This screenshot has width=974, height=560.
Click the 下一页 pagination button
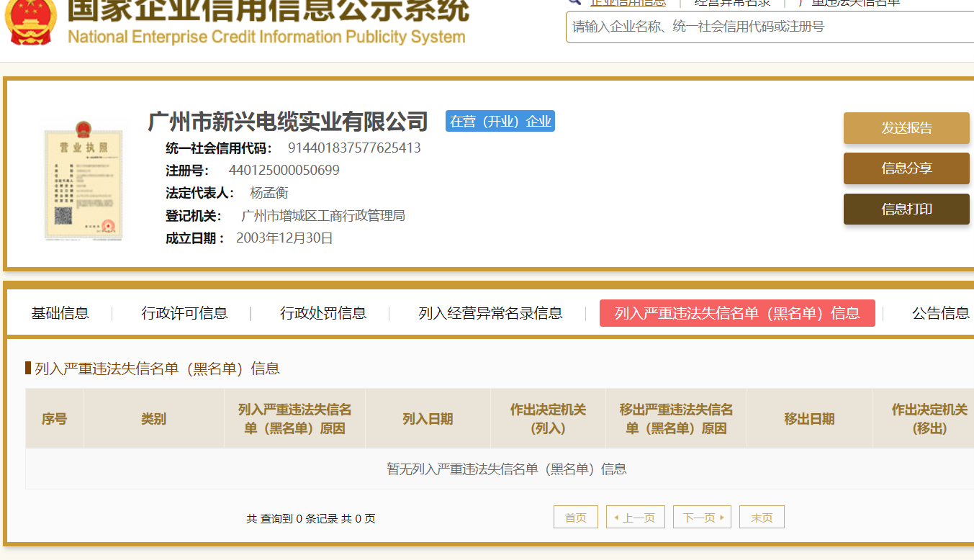click(x=703, y=517)
